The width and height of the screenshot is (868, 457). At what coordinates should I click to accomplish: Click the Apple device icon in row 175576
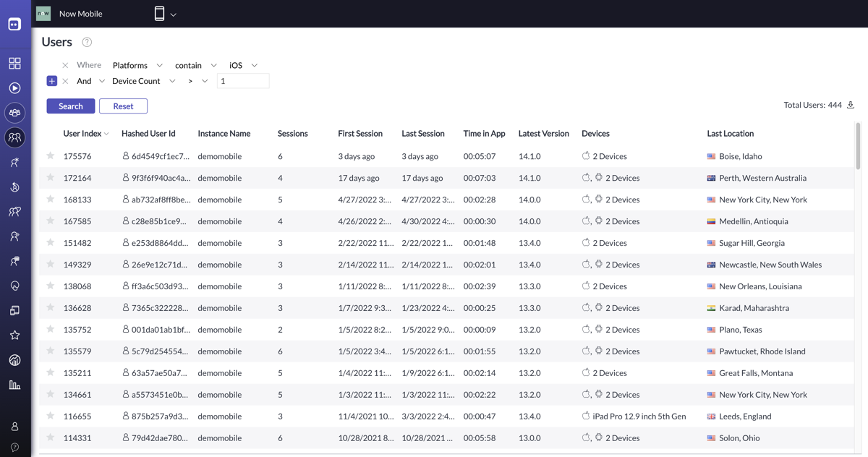[586, 156]
